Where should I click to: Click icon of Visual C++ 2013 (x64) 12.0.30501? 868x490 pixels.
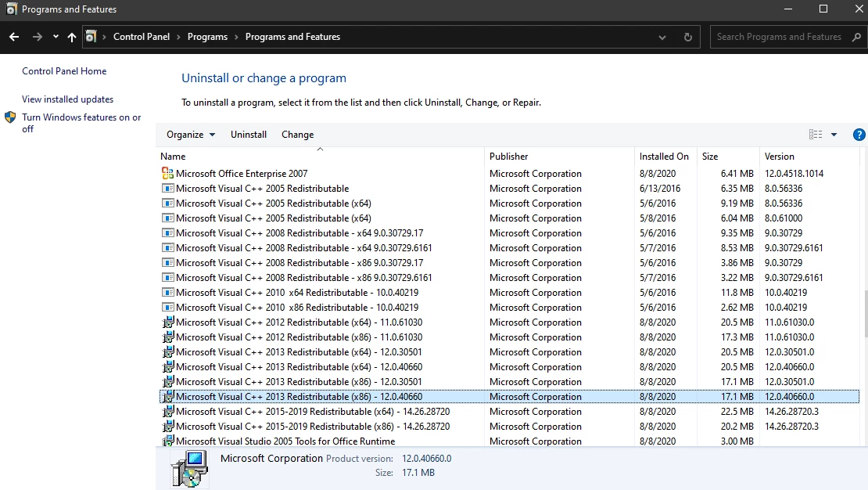point(167,351)
